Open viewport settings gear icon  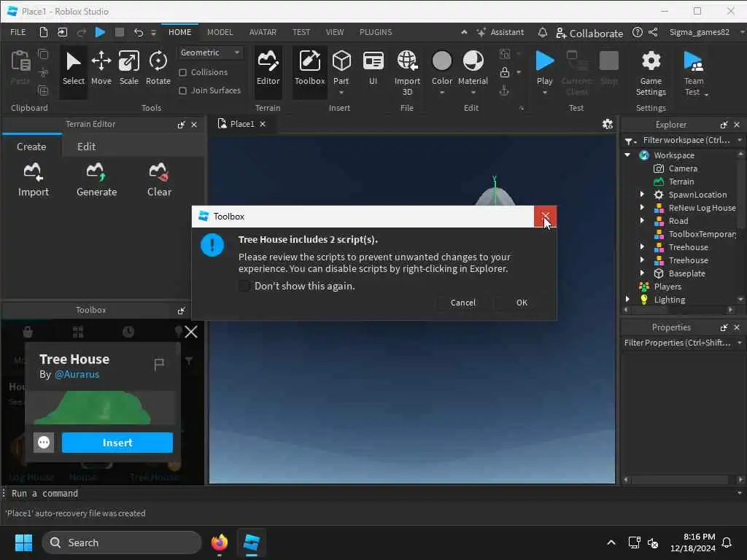tap(608, 124)
